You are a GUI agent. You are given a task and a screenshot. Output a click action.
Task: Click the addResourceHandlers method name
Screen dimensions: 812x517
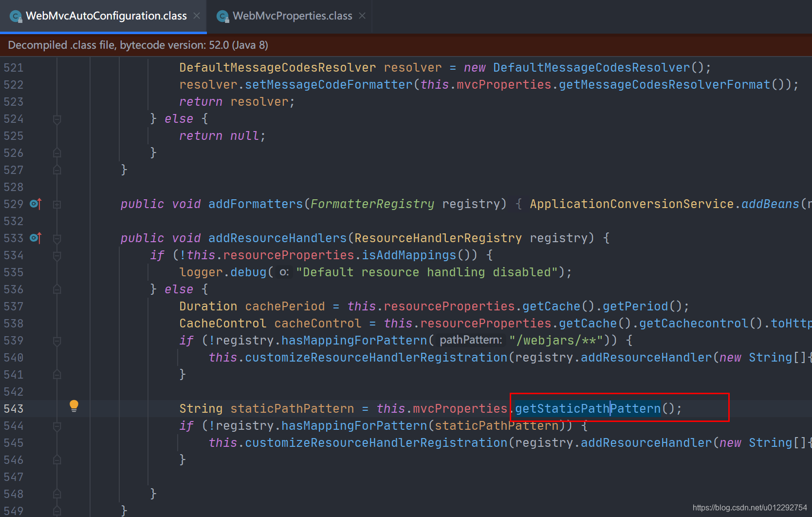point(277,238)
